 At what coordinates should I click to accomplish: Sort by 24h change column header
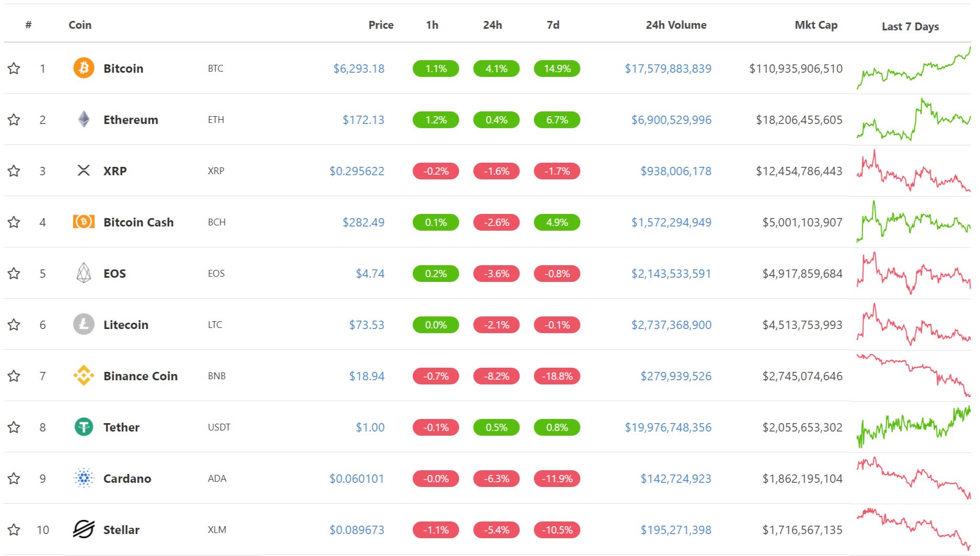(x=492, y=25)
